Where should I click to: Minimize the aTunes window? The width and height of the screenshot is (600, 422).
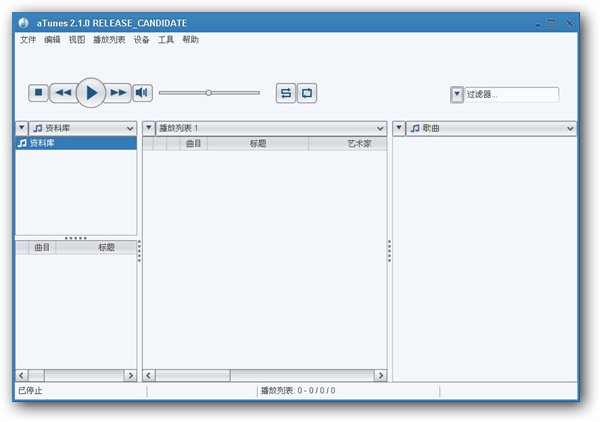pyautogui.click(x=538, y=23)
